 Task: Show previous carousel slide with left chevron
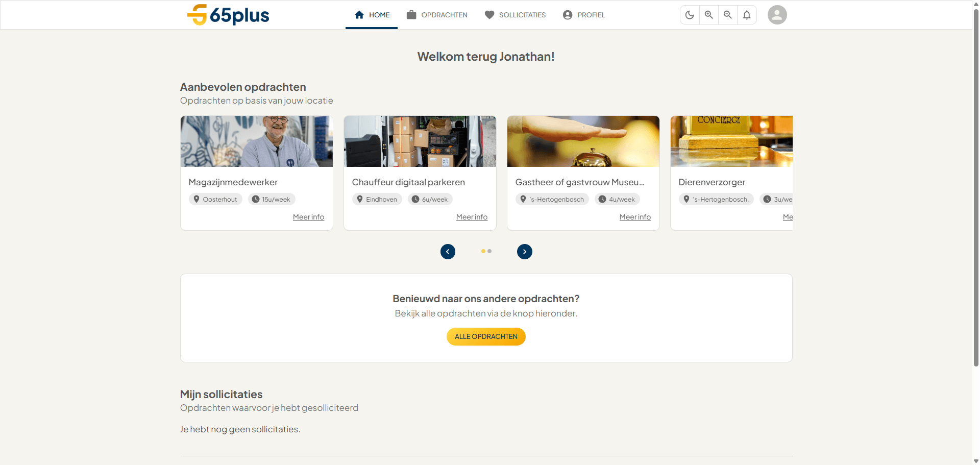(x=448, y=252)
